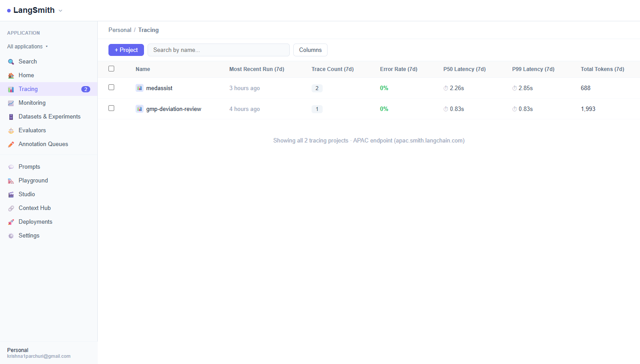The height and width of the screenshot is (364, 640).
Task: Open Studio page from the sidebar
Action: 49,194
